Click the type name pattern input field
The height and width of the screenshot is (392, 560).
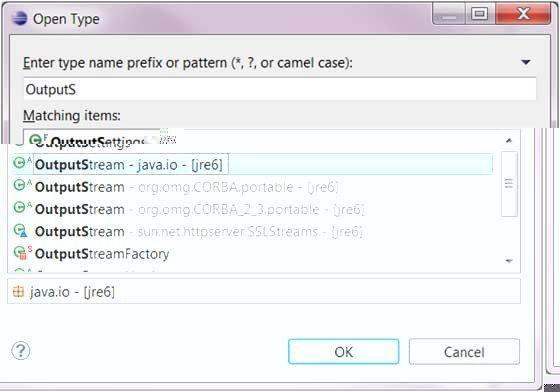pyautogui.click(x=280, y=89)
